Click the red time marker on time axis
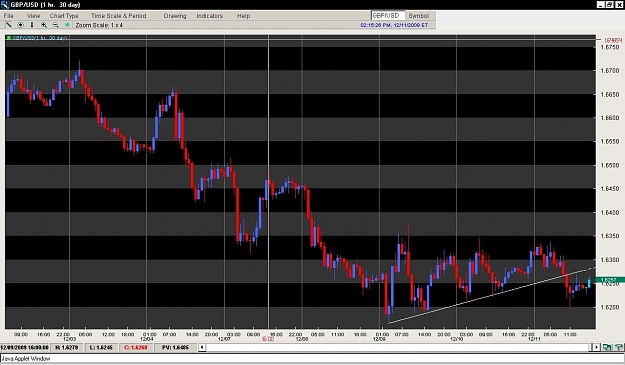The width and height of the screenshot is (625, 365). (268, 339)
